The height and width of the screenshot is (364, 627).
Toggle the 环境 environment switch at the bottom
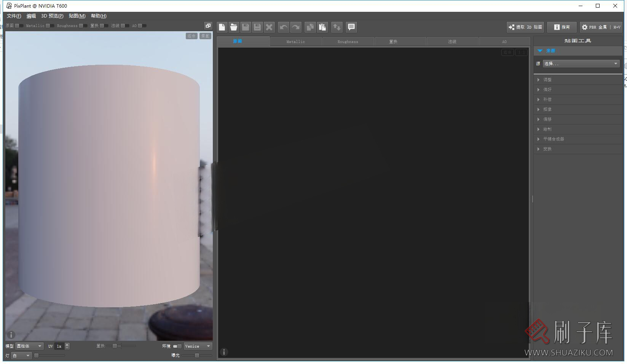[177, 346]
